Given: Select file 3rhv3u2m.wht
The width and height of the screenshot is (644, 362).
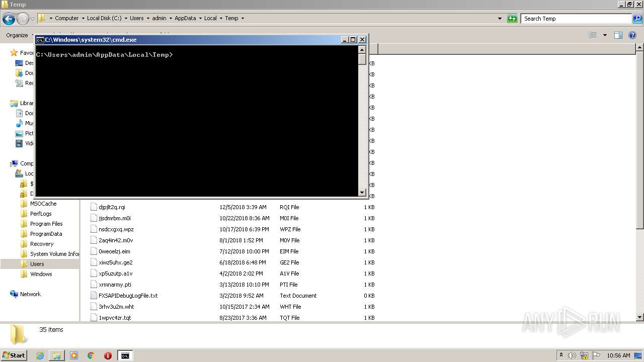Looking at the screenshot, I should [116, 307].
